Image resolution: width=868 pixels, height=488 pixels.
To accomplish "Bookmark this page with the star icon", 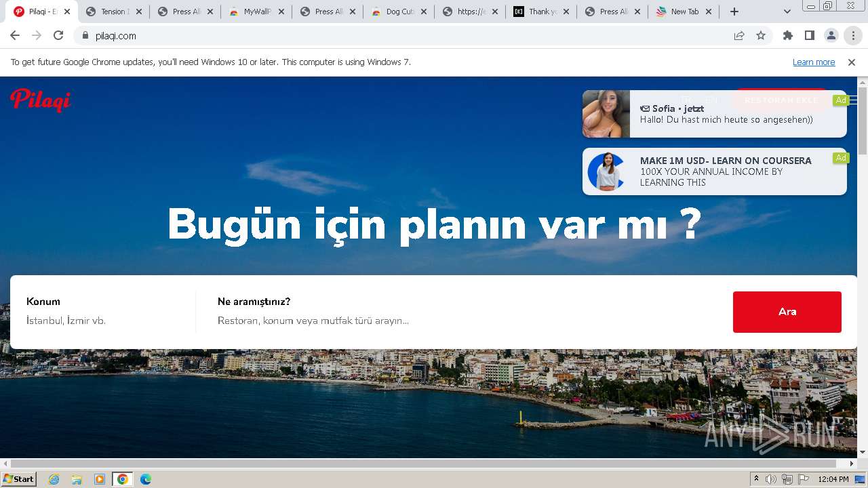I will (761, 36).
